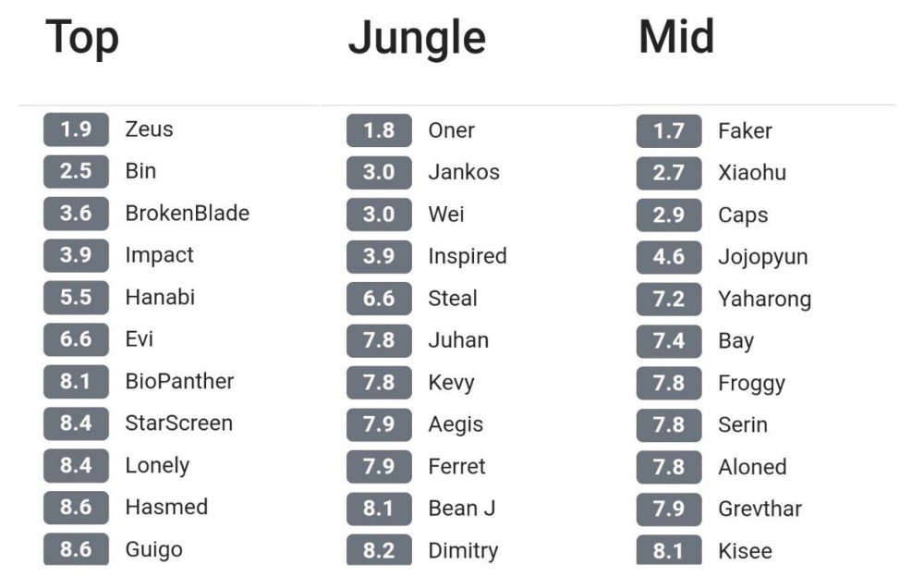Click the 4.6 badge next to Jojopyun
The width and height of the screenshot is (924, 577).
coord(668,257)
